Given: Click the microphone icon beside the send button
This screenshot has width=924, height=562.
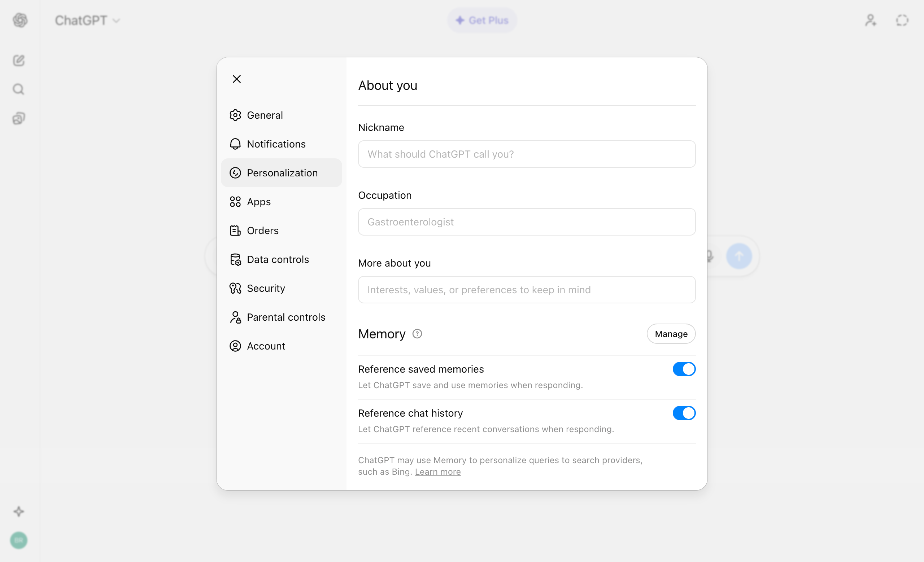Looking at the screenshot, I should [710, 256].
